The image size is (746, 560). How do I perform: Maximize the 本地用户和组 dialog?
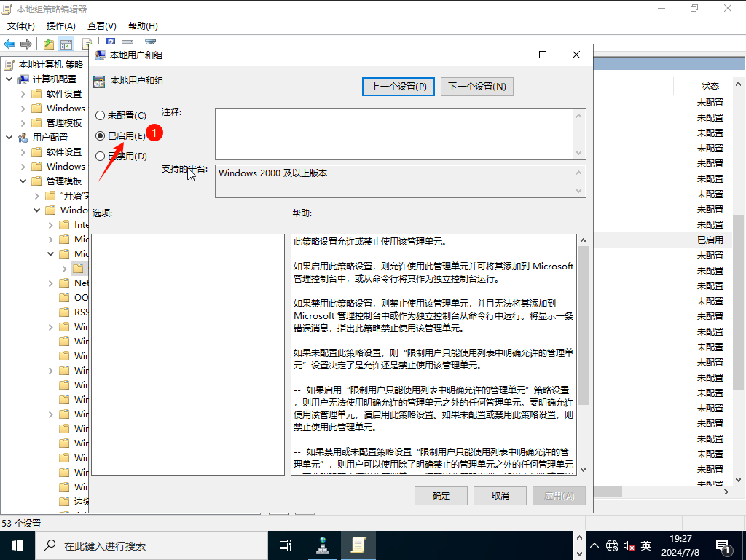[x=542, y=55]
